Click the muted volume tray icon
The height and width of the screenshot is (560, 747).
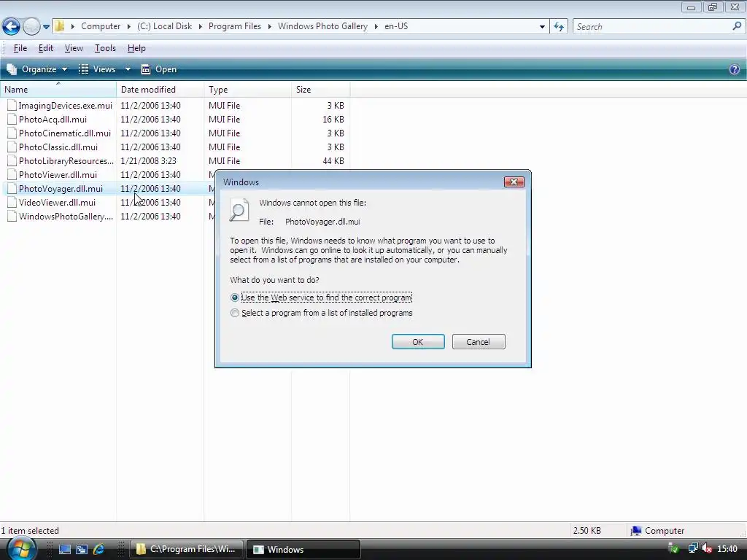click(x=707, y=549)
